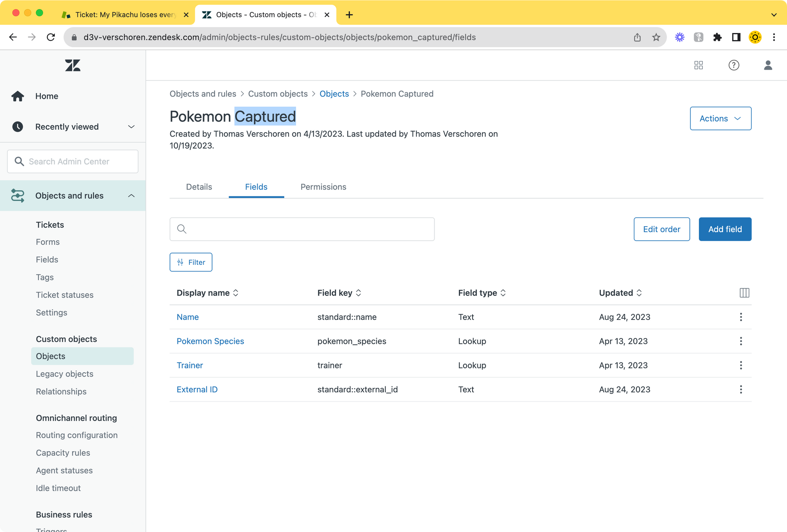Open the user profile avatar icon
Screen dimensions: 787x532
(x=768, y=65)
